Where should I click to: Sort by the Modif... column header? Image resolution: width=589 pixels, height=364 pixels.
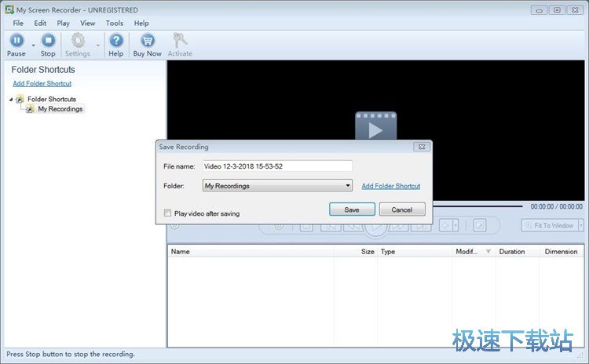coord(474,251)
